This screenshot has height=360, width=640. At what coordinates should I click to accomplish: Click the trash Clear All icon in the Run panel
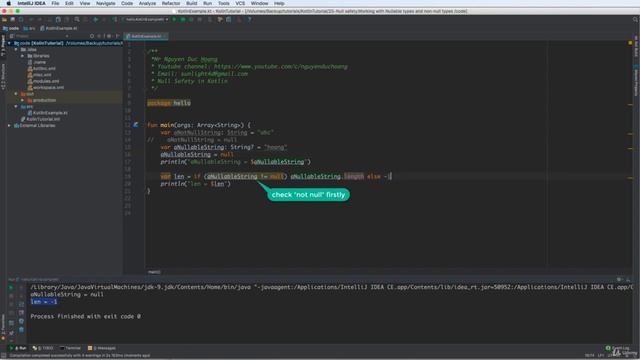(x=21, y=329)
